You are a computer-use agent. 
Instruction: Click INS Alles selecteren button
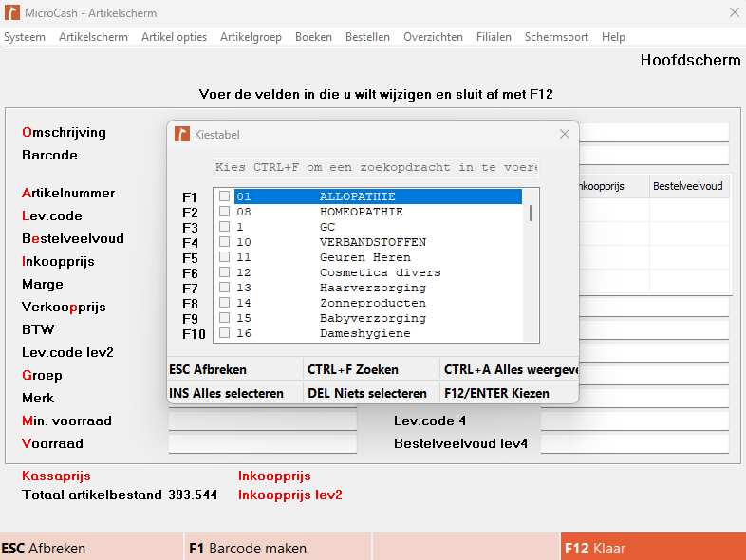[235, 394]
